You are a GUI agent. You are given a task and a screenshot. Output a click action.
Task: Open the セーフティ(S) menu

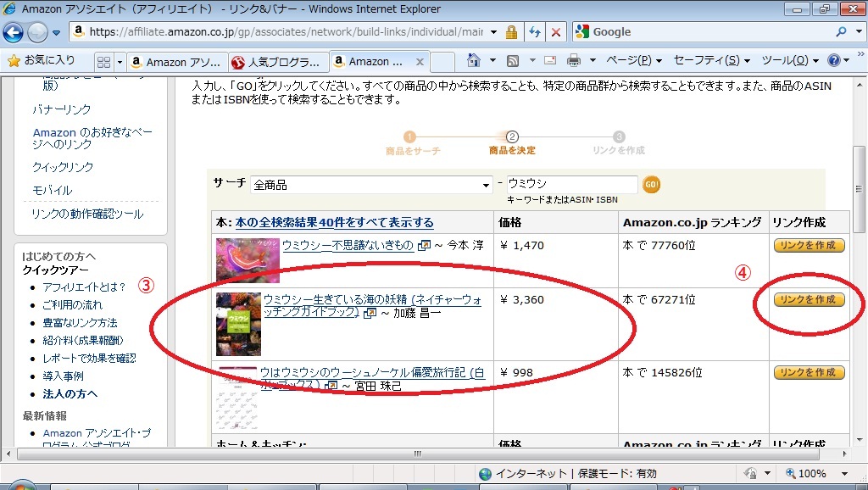click(x=712, y=60)
